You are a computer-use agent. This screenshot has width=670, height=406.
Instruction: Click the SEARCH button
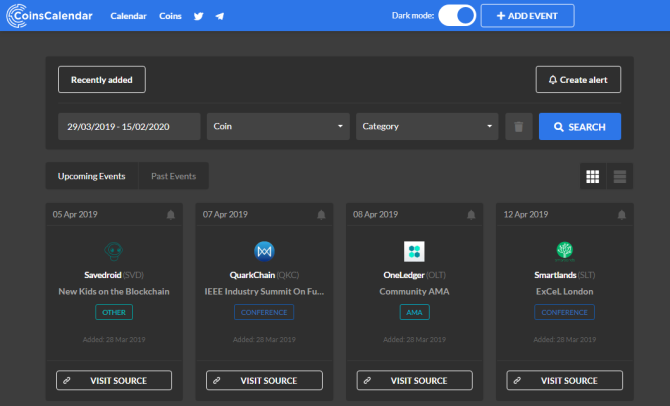click(x=580, y=127)
